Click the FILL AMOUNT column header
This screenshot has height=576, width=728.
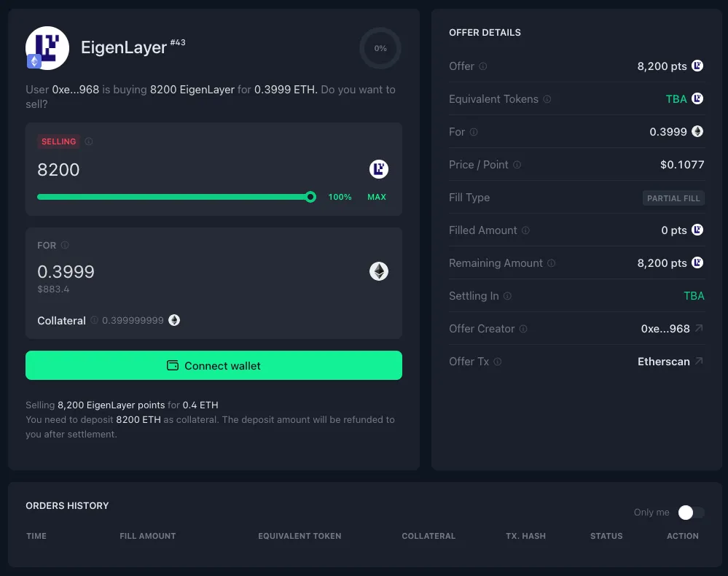tap(148, 536)
